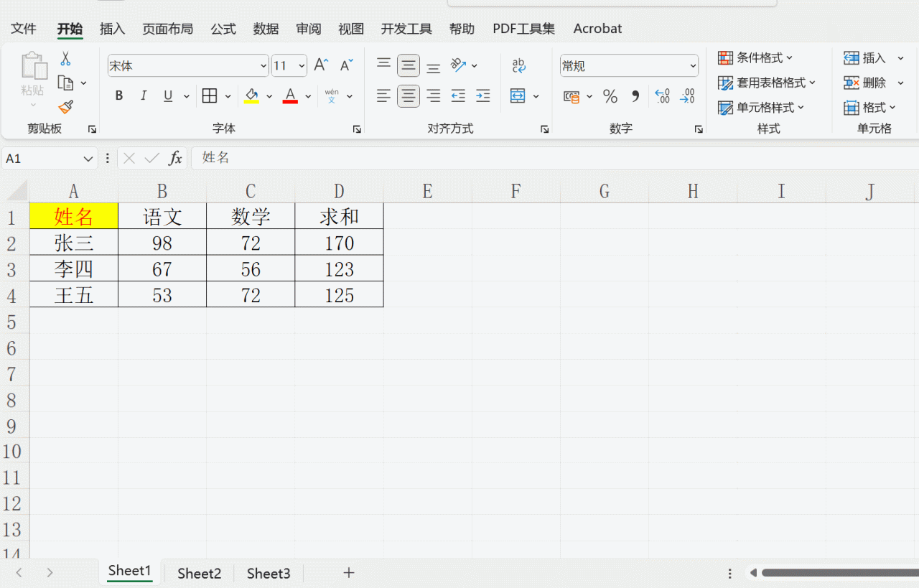The image size is (919, 588).
Task: Switch to the 数据 tab
Action: pyautogui.click(x=266, y=29)
